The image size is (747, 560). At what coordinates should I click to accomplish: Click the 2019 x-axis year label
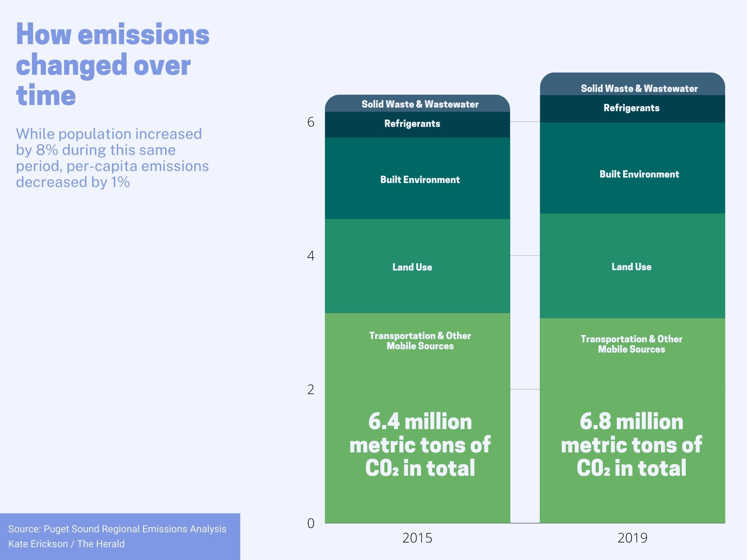[x=632, y=538]
